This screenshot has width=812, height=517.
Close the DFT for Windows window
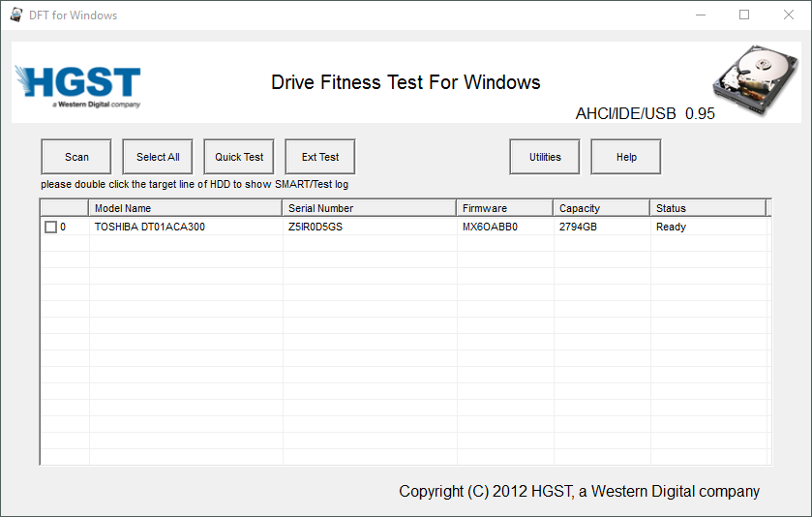coord(788,15)
